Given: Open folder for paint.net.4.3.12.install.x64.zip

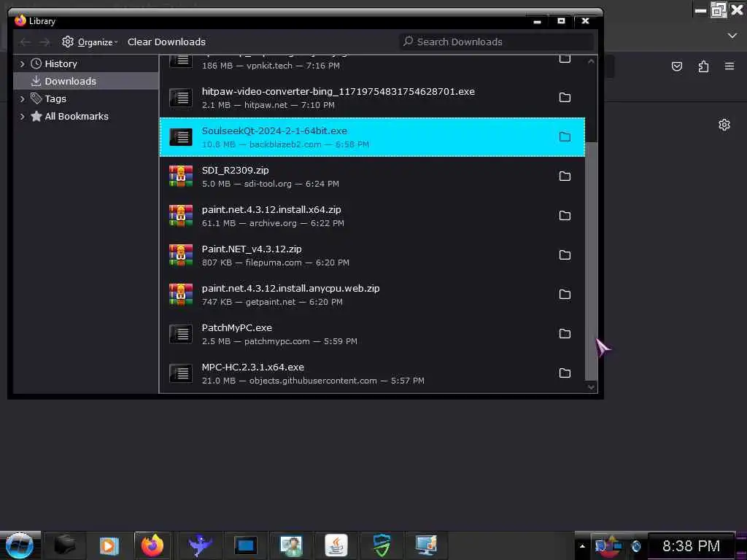Looking at the screenshot, I should (565, 216).
